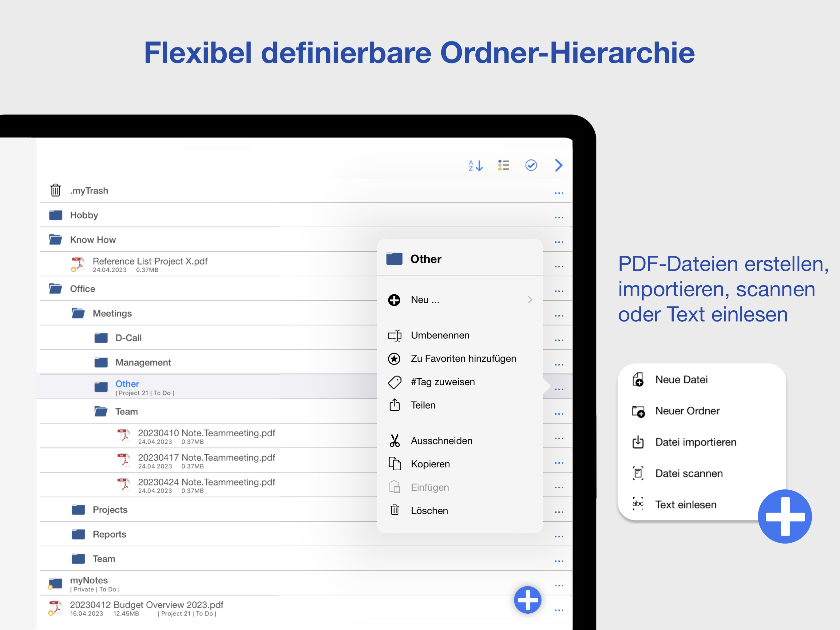Open the Reports folder icon
840x630 pixels.
click(78, 534)
